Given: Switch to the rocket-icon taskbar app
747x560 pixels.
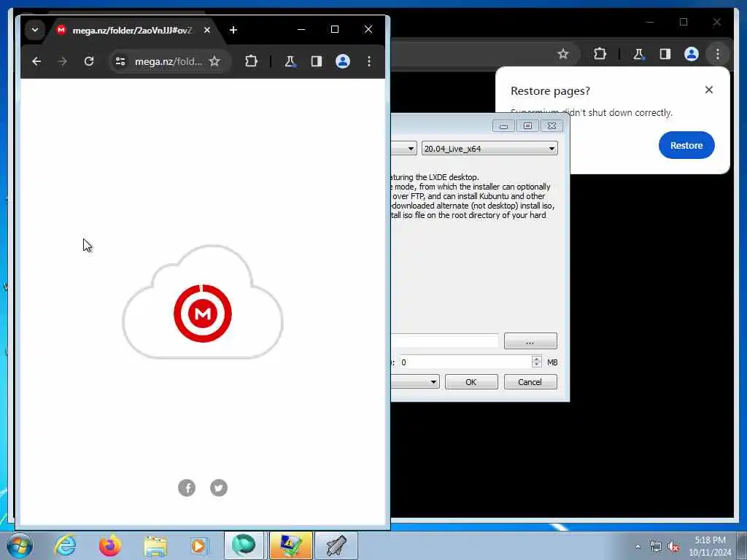Looking at the screenshot, I should coord(336,545).
